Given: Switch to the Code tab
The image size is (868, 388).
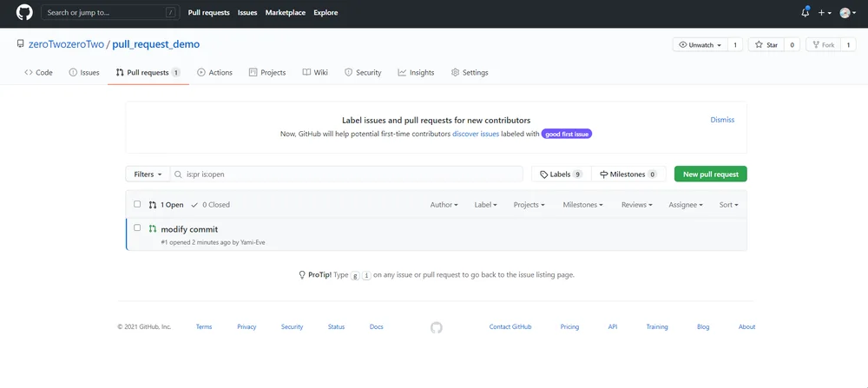Looking at the screenshot, I should pyautogui.click(x=38, y=73).
